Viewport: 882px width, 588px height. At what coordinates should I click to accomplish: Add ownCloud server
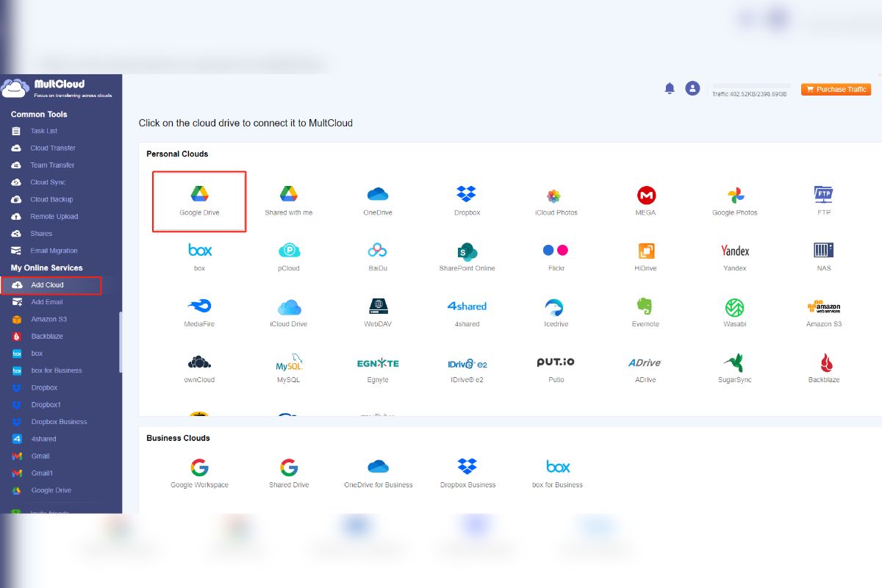pyautogui.click(x=199, y=369)
